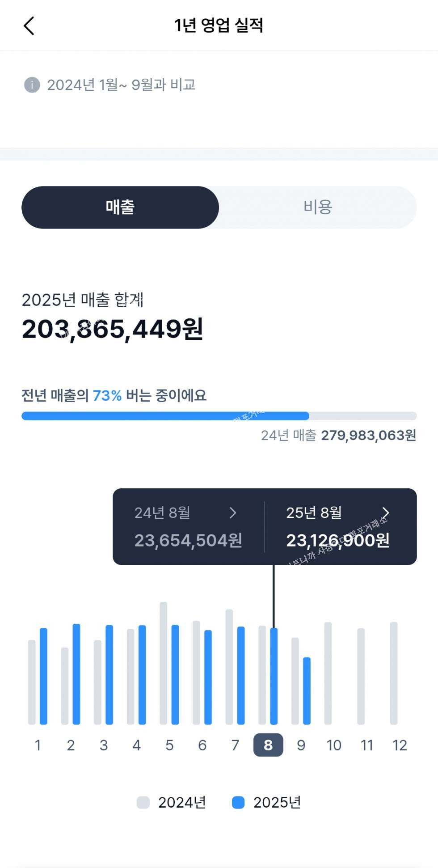
Task: Click the 23,126,900원 amount for 25년 8월
Action: (x=337, y=541)
